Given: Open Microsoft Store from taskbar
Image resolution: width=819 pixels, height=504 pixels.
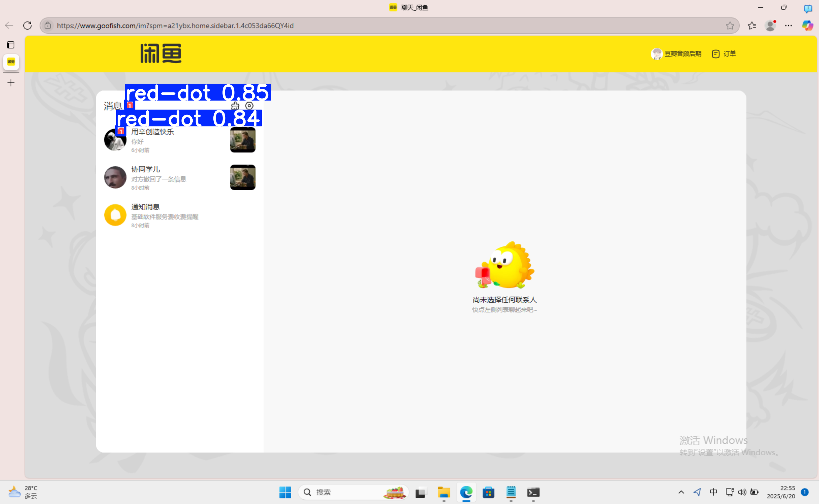Looking at the screenshot, I should [488, 492].
